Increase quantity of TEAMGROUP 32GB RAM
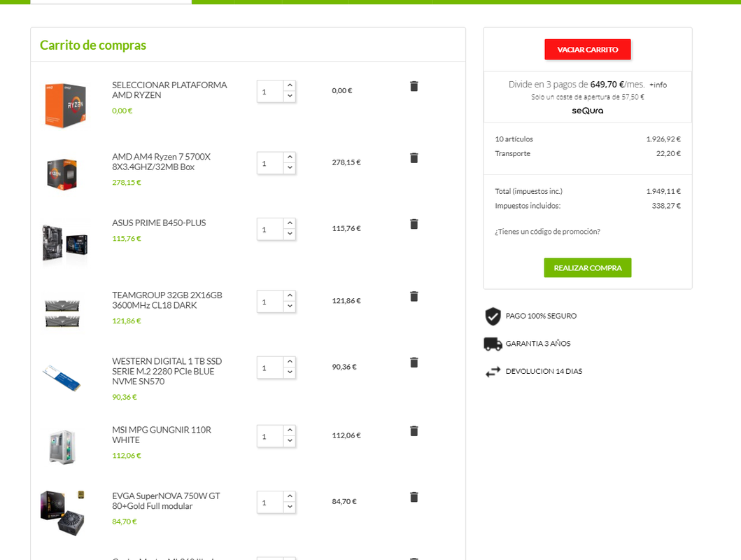 pos(290,296)
